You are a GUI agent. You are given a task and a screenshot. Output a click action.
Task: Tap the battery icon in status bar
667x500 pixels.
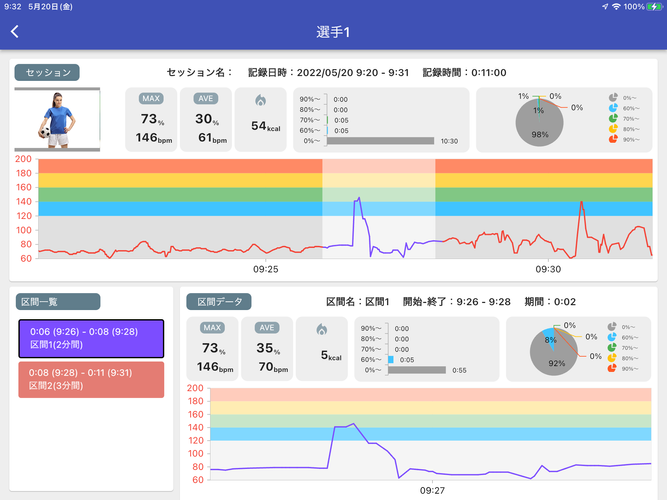(654, 7)
